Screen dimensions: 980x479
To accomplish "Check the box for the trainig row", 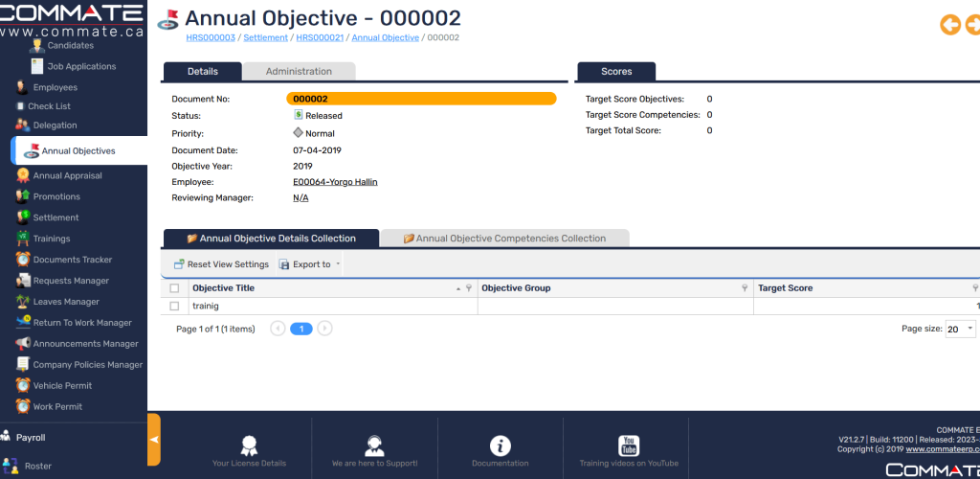I will click(174, 307).
